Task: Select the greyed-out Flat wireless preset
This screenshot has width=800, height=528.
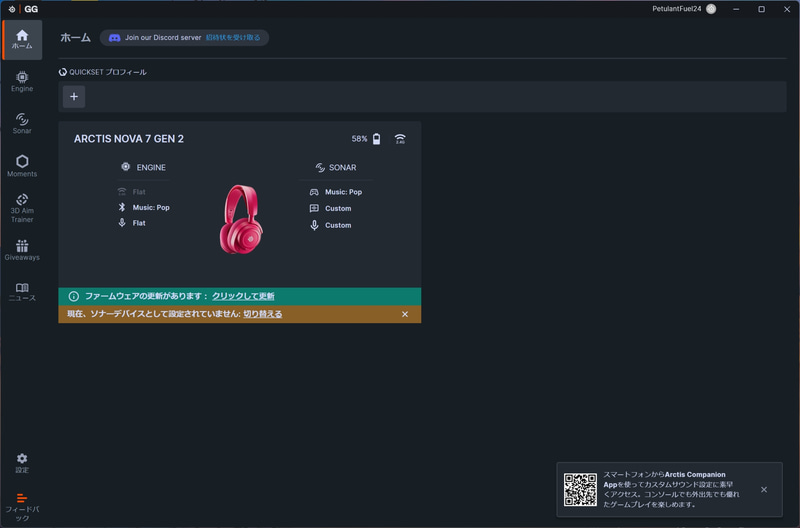Action: coord(139,192)
